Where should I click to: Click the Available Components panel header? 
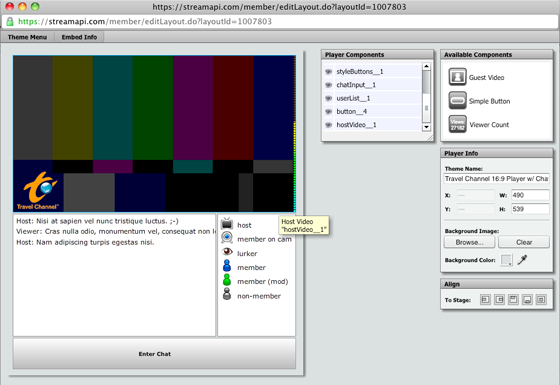tap(496, 55)
